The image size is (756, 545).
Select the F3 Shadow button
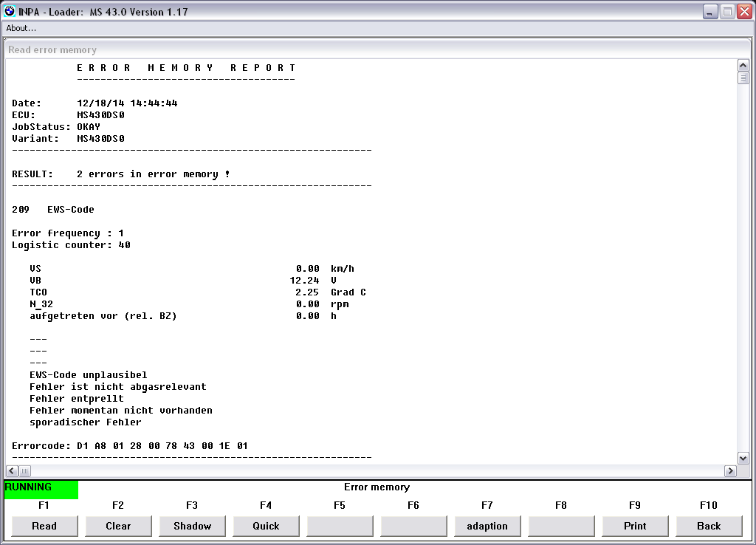click(x=192, y=526)
